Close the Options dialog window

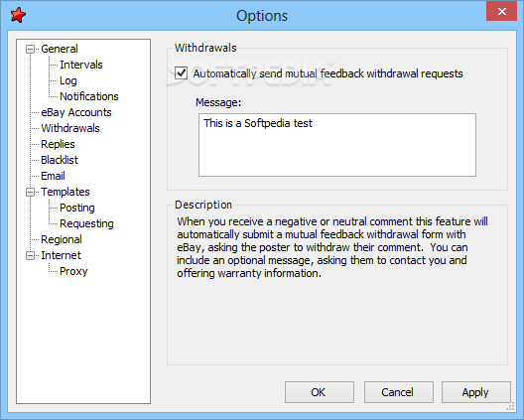click(501, 11)
